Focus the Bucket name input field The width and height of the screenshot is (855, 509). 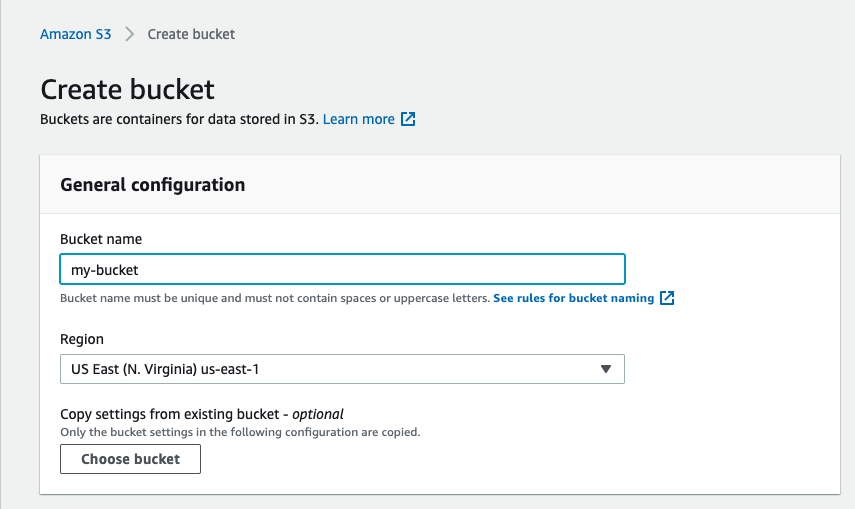342,269
